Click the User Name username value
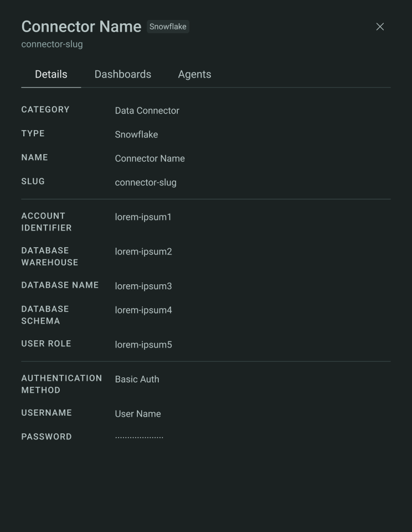This screenshot has height=532, width=412. [138, 414]
